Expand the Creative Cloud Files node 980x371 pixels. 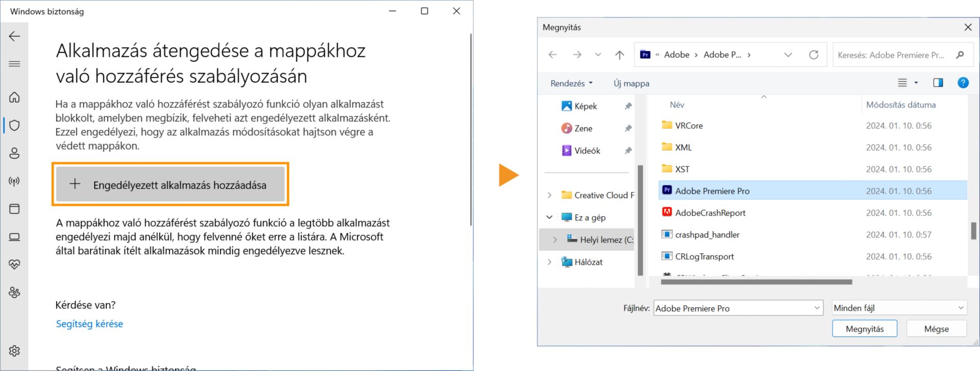[x=549, y=195]
